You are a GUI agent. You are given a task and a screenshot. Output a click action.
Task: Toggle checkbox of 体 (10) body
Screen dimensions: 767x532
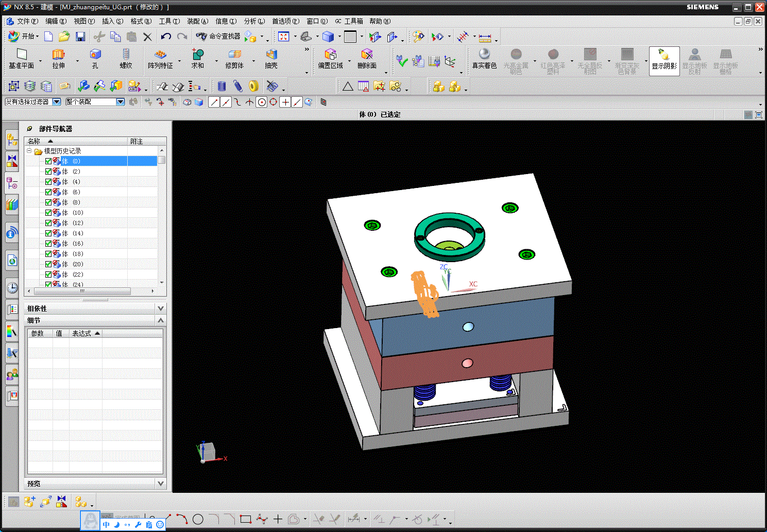48,213
